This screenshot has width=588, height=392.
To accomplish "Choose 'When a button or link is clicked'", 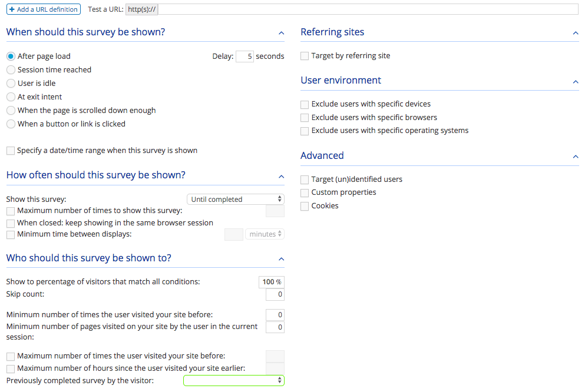I will coord(11,124).
